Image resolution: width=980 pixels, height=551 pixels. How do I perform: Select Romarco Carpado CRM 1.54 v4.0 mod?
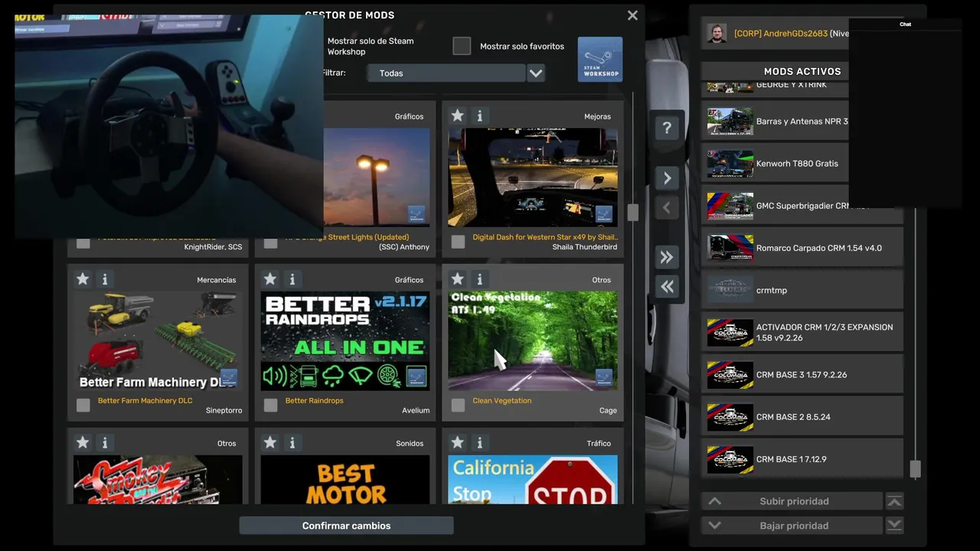coord(802,248)
